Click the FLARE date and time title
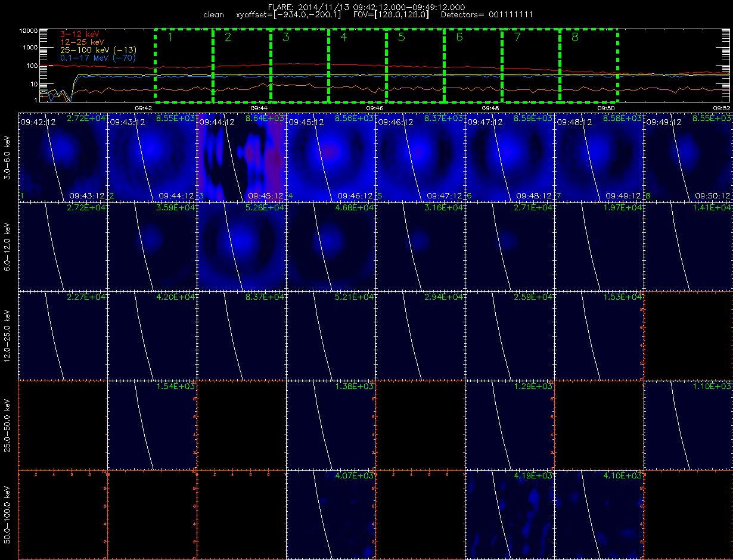Image resolution: width=733 pixels, height=560 pixels. 366,6
